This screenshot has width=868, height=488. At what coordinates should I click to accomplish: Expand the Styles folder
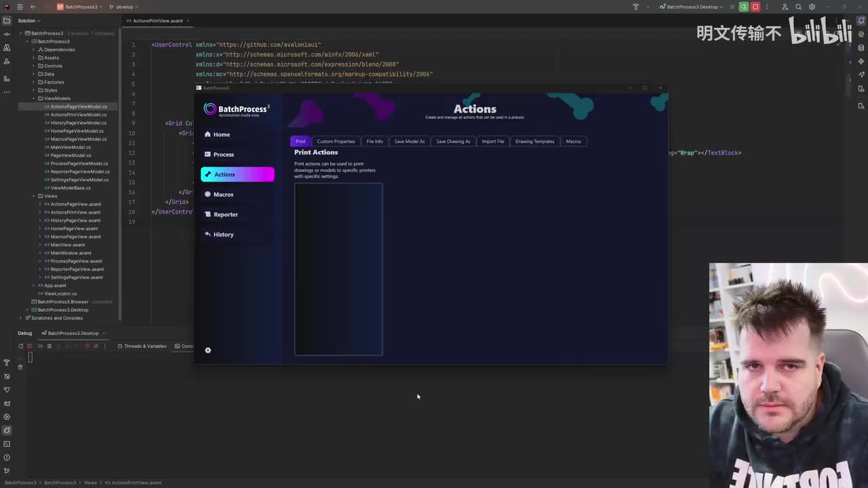tap(33, 90)
